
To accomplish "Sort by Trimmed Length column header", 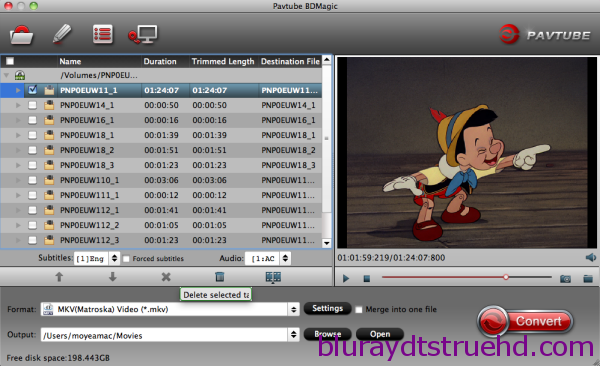I will pyautogui.click(x=223, y=61).
